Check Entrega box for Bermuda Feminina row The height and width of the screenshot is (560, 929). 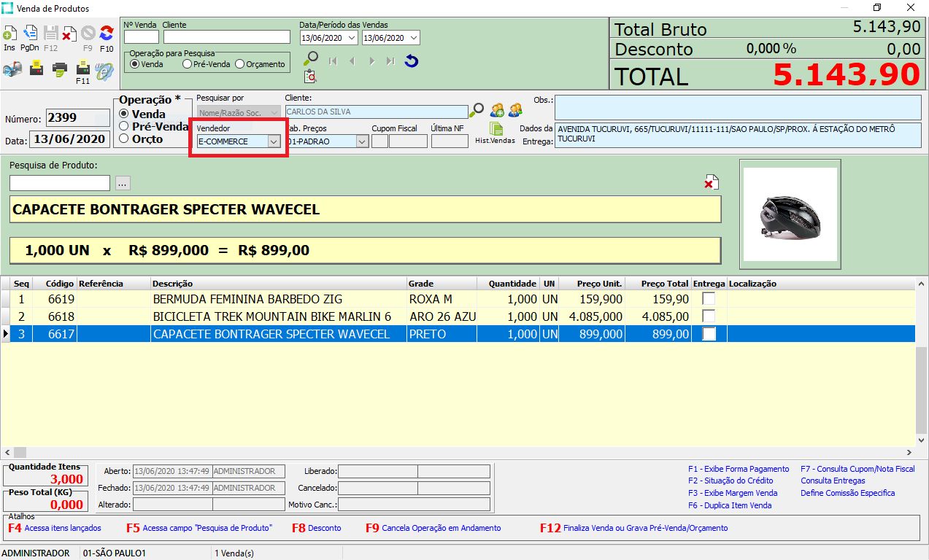[x=709, y=299]
